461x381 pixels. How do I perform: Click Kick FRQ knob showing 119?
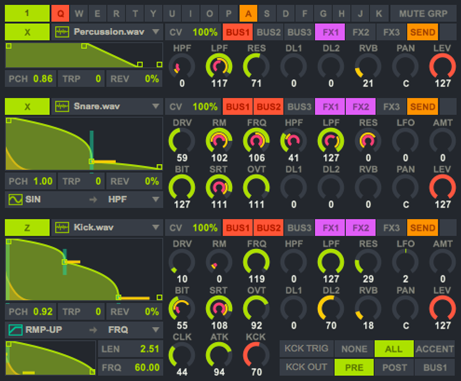(x=256, y=262)
